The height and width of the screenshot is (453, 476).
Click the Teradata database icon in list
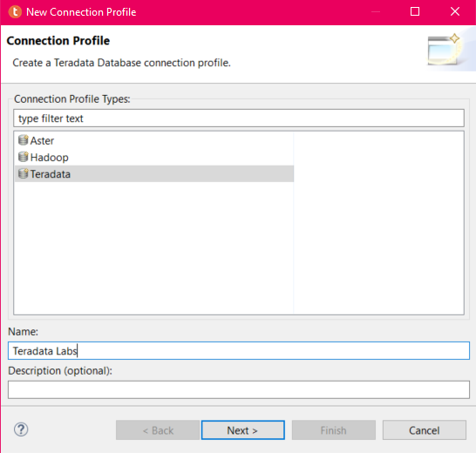23,173
